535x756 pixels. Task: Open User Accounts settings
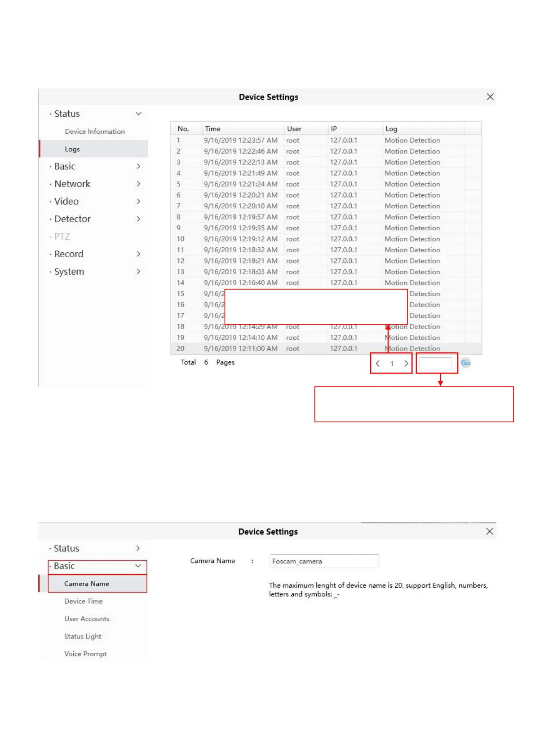pos(87,619)
